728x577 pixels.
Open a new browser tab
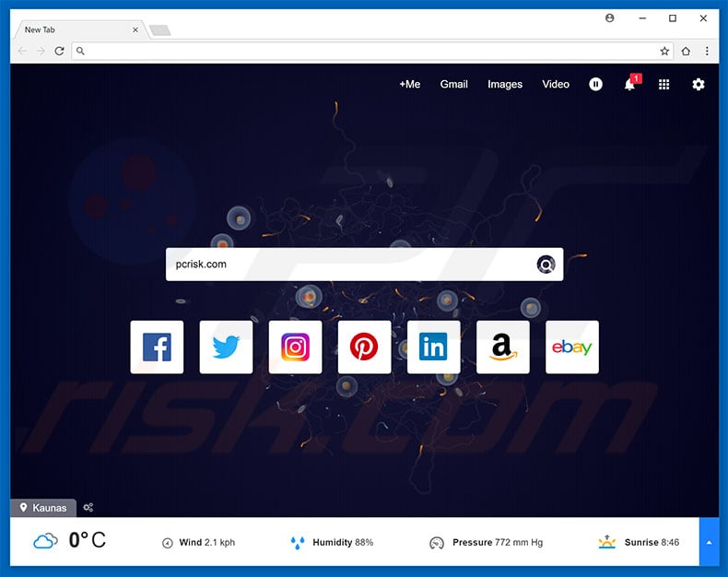160,30
